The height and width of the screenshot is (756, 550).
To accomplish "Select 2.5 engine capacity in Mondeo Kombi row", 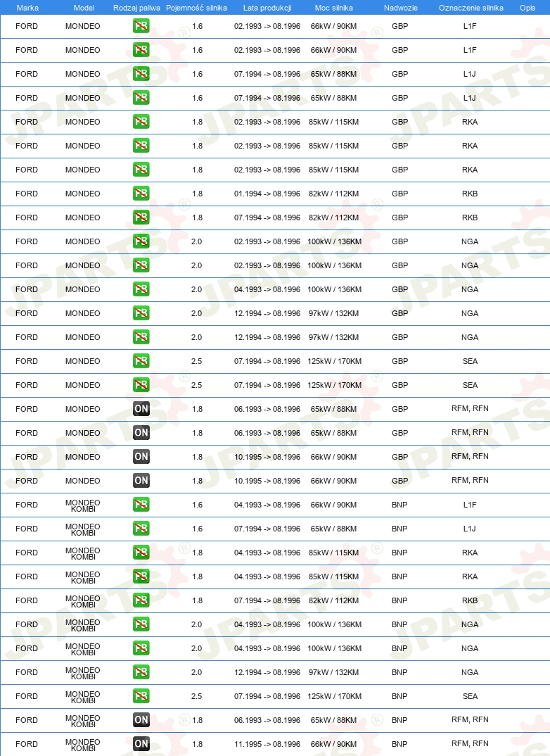I will coord(196,695).
